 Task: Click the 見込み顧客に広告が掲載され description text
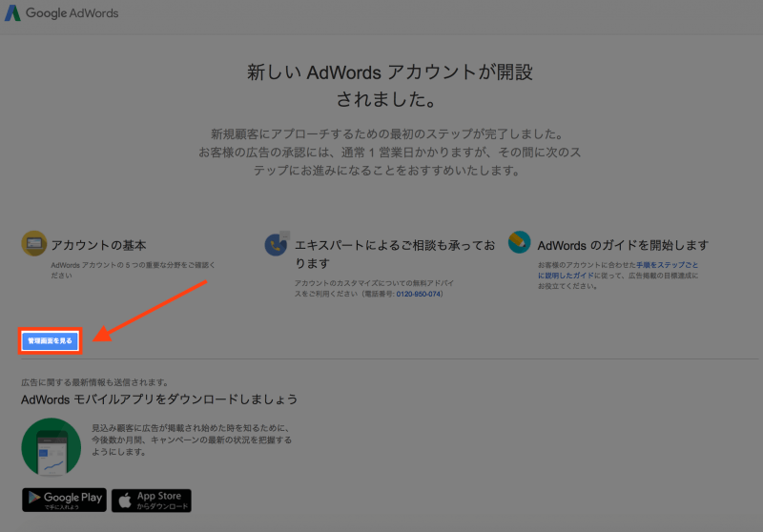coord(192,440)
